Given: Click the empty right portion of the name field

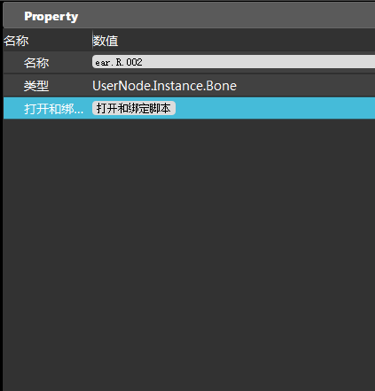Looking at the screenshot, I should tap(260, 62).
